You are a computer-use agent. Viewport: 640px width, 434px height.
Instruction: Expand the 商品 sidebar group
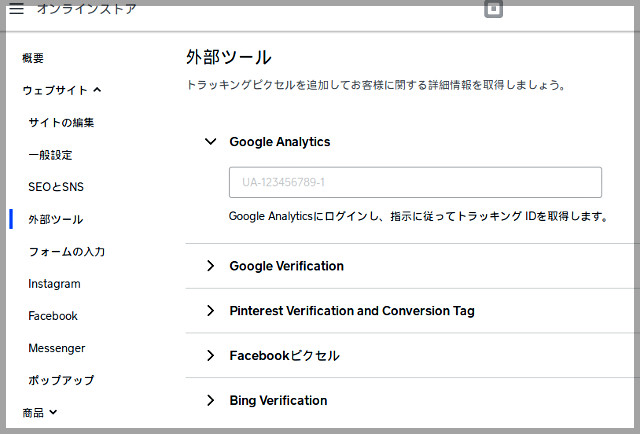point(39,413)
